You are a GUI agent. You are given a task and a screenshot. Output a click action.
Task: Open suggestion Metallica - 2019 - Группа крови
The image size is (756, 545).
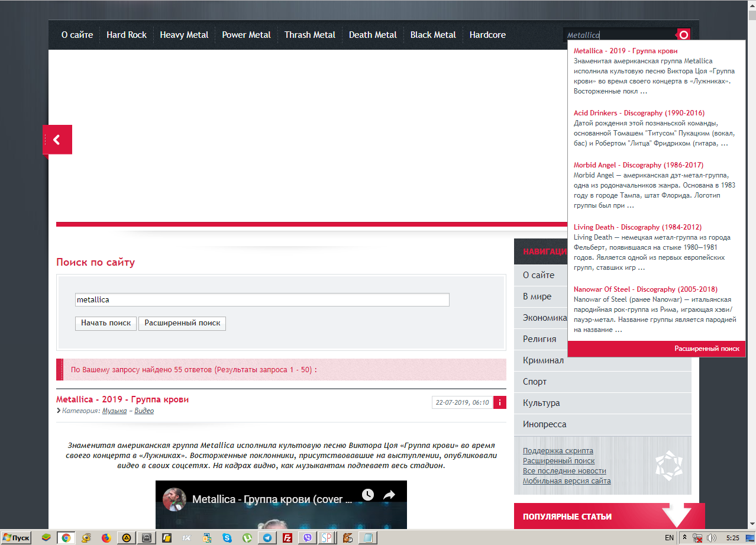[x=626, y=51]
